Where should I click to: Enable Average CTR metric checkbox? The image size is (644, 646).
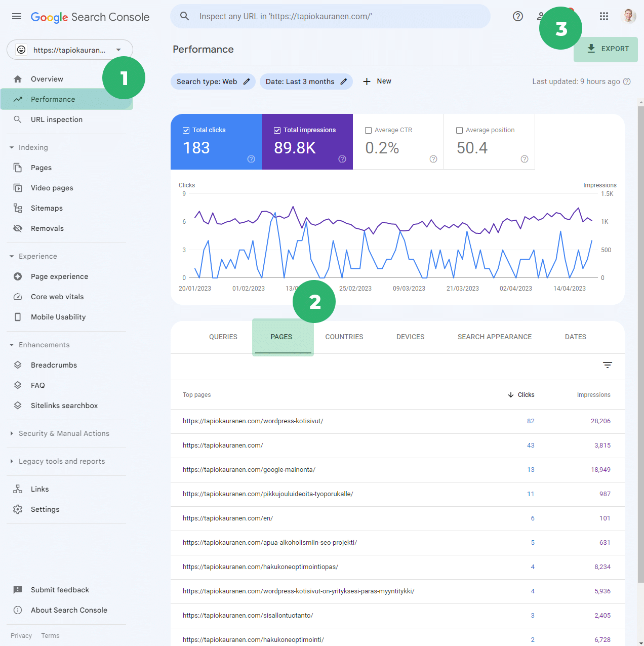pyautogui.click(x=368, y=130)
